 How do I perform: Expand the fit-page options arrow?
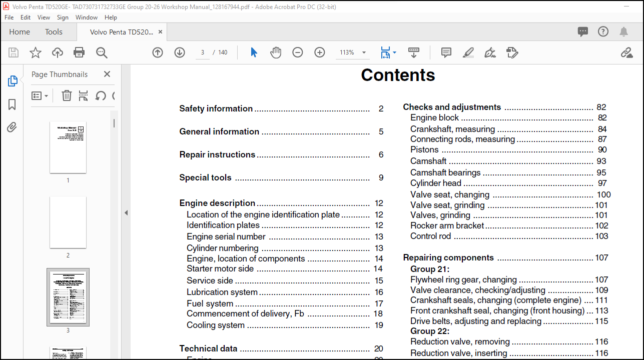click(395, 52)
